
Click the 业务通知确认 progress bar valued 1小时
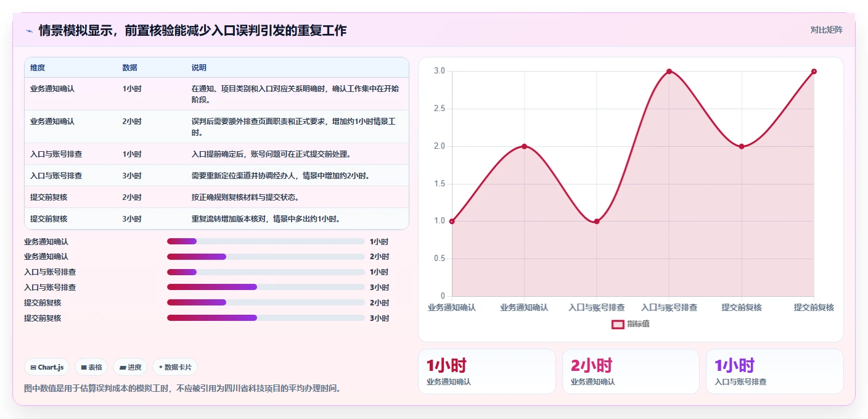(266, 241)
